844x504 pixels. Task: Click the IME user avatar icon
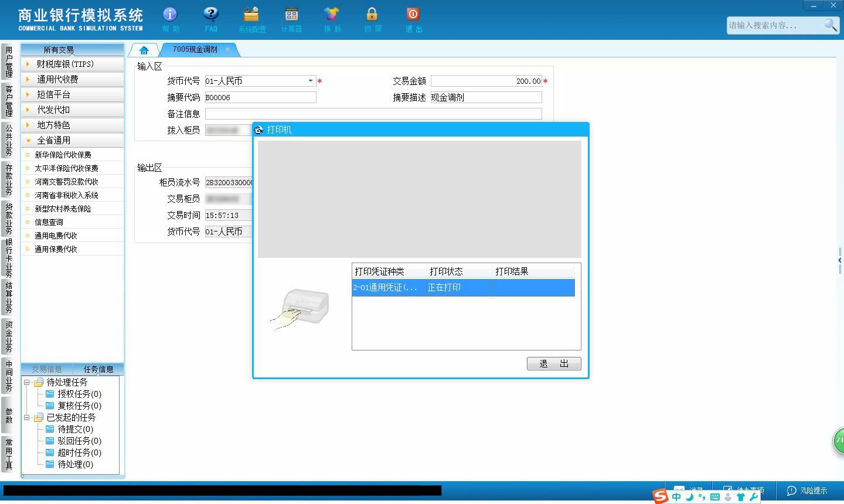coord(728,497)
